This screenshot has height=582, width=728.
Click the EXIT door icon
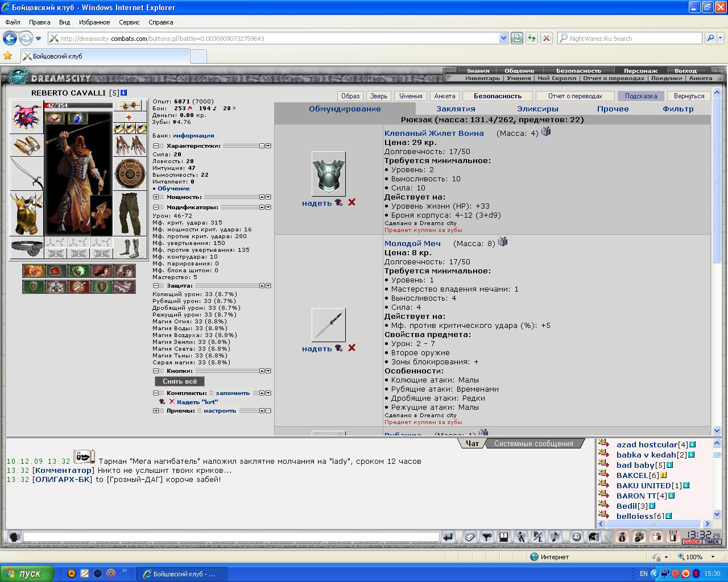pos(673,537)
